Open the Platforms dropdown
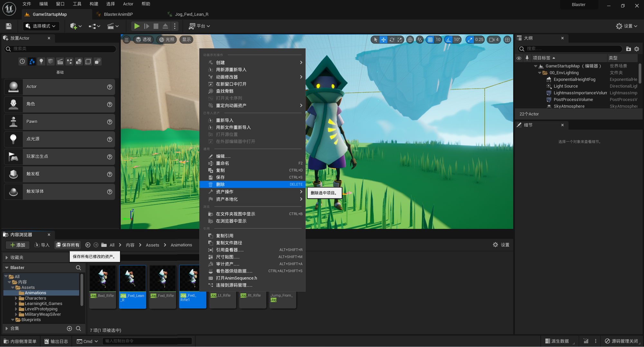The width and height of the screenshot is (644, 347). pos(200,26)
